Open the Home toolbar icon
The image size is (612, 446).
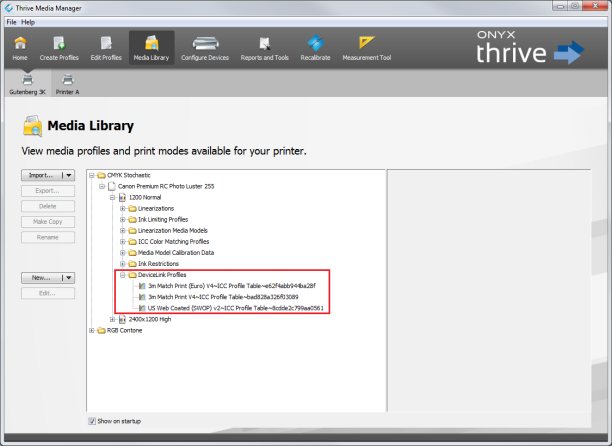coord(20,48)
